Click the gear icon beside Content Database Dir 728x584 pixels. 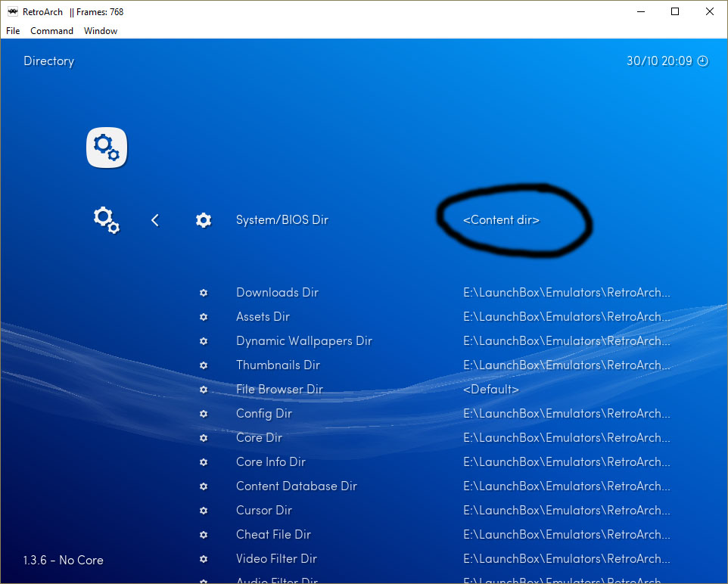point(204,486)
